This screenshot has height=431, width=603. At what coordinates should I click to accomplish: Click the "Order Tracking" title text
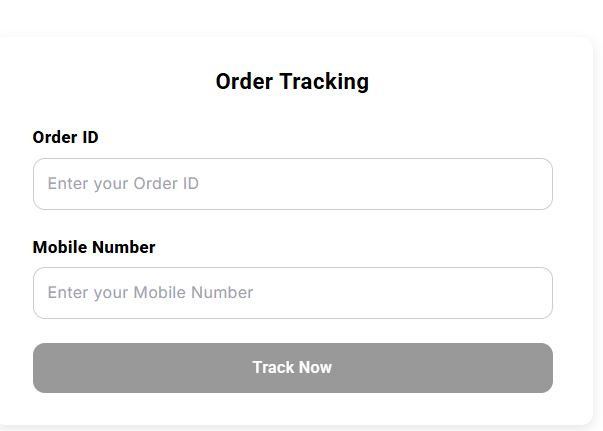(x=292, y=82)
